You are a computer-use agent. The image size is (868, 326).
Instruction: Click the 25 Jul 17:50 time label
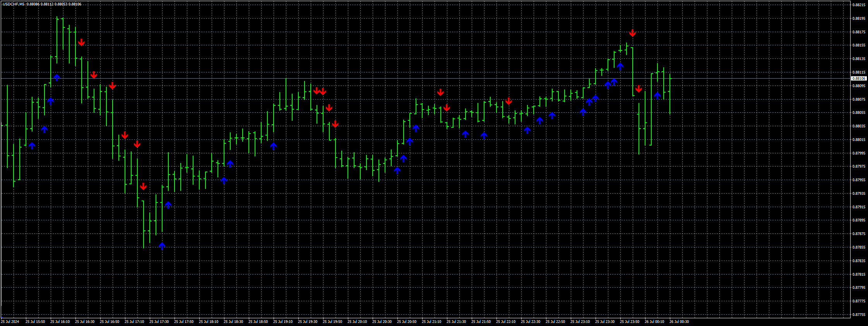(184, 322)
